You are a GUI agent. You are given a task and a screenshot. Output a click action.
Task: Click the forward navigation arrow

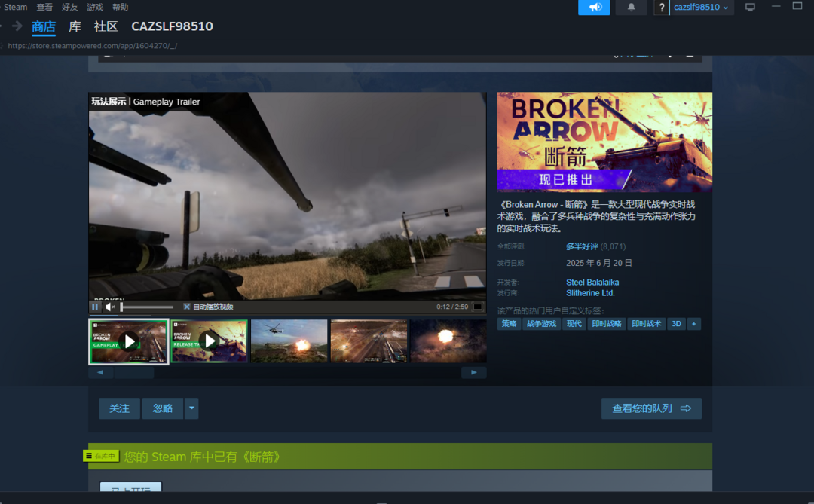17,26
